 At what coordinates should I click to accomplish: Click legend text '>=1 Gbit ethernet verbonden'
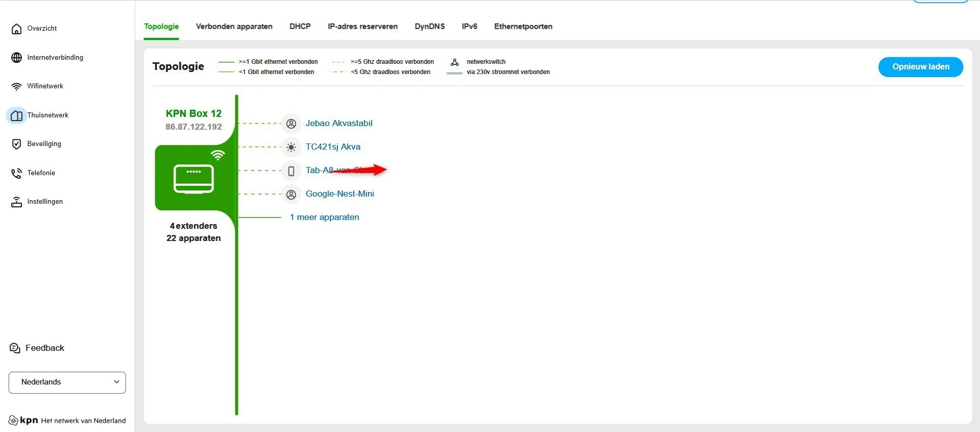[x=278, y=62]
